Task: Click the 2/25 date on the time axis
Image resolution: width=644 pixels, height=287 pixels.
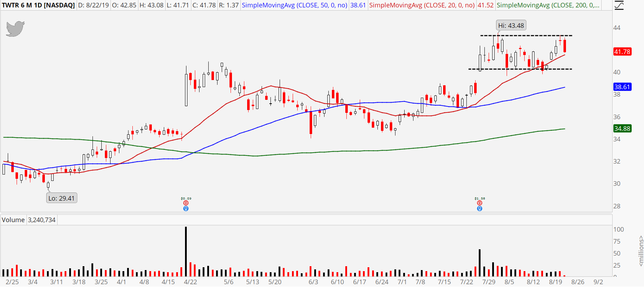Action: click(x=12, y=282)
